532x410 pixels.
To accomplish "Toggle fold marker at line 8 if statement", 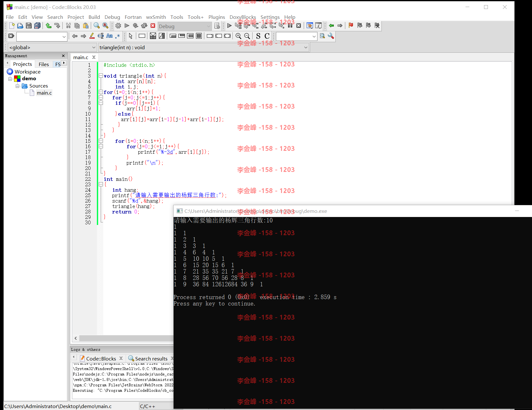I will point(101,103).
